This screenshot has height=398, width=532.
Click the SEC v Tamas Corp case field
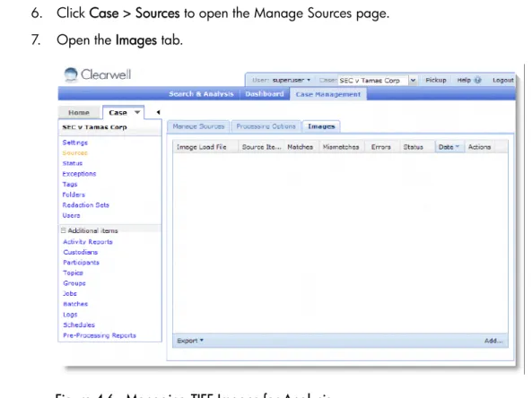click(x=373, y=81)
